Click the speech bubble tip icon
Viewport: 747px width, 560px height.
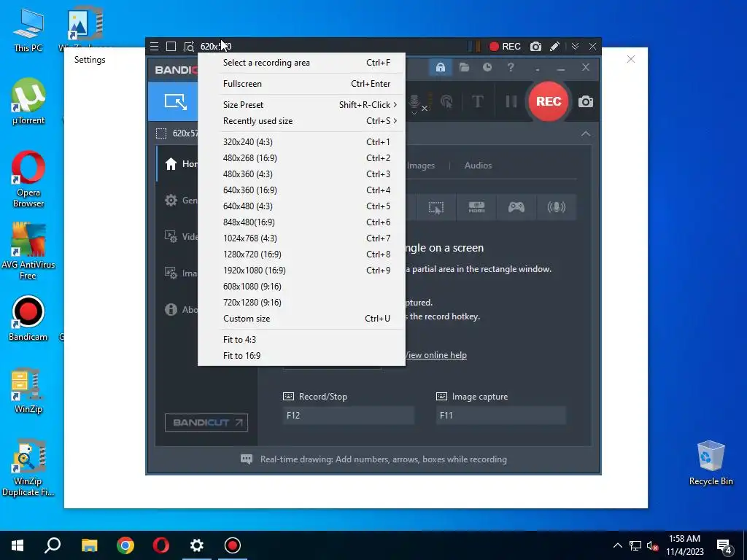coord(247,459)
